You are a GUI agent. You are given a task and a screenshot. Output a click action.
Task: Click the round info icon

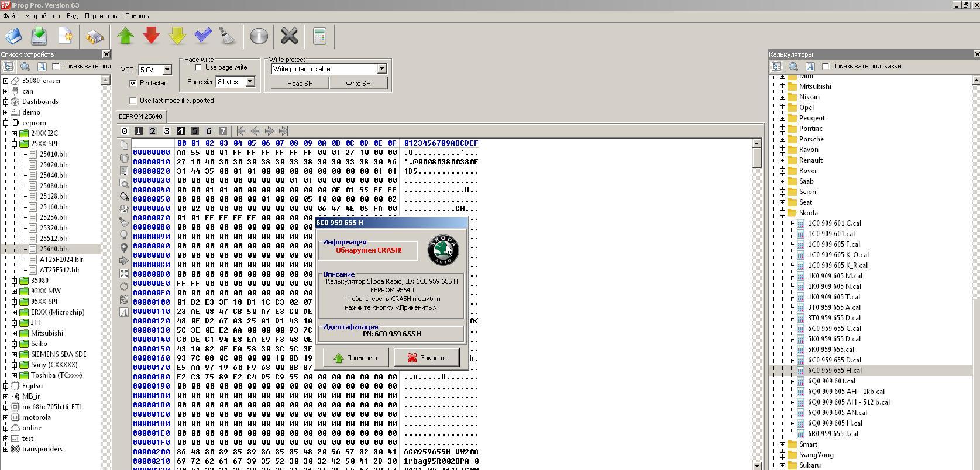tap(259, 36)
